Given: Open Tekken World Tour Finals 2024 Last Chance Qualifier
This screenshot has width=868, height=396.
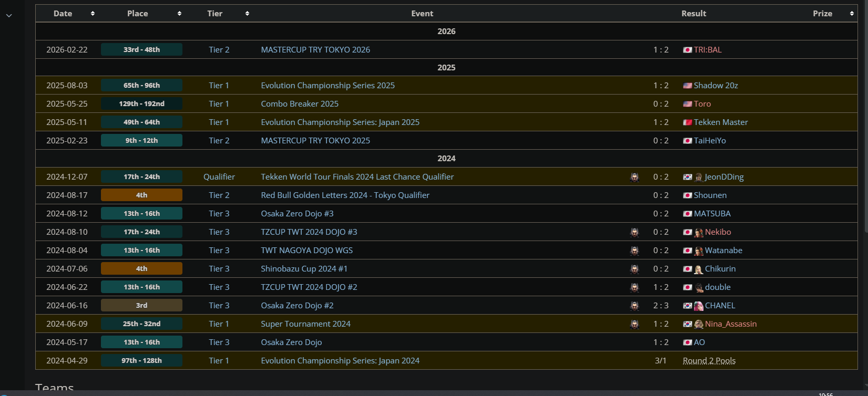Looking at the screenshot, I should coord(358,177).
